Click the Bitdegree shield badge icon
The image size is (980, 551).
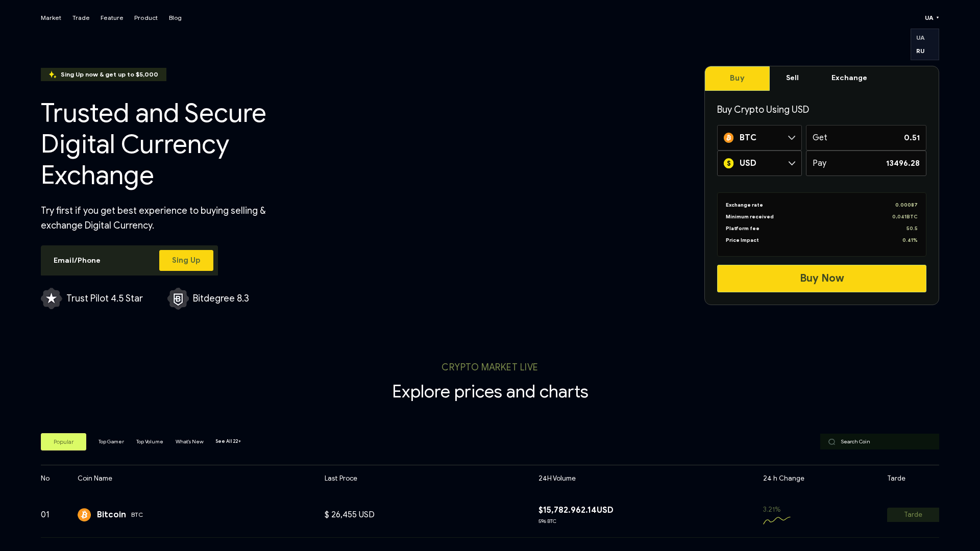tap(178, 298)
